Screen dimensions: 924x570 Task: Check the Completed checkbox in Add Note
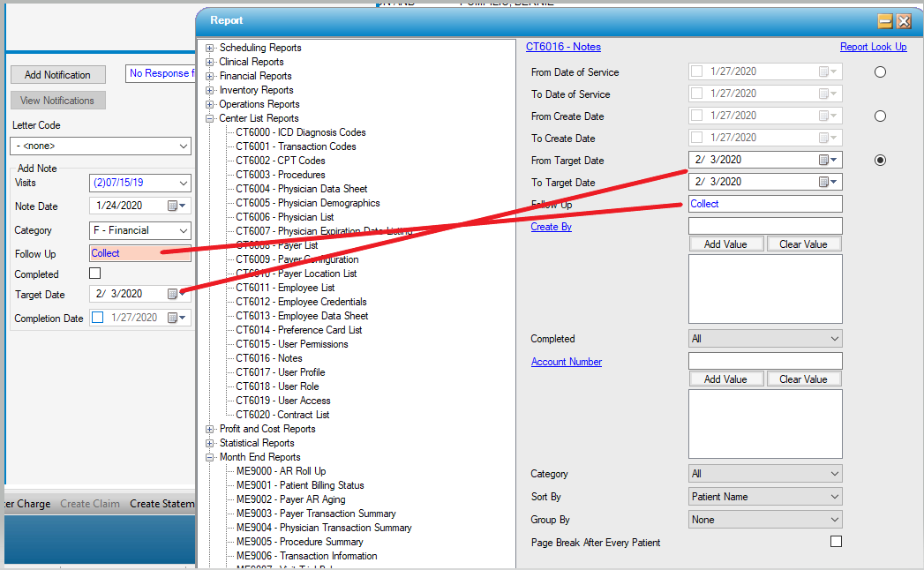(x=95, y=274)
